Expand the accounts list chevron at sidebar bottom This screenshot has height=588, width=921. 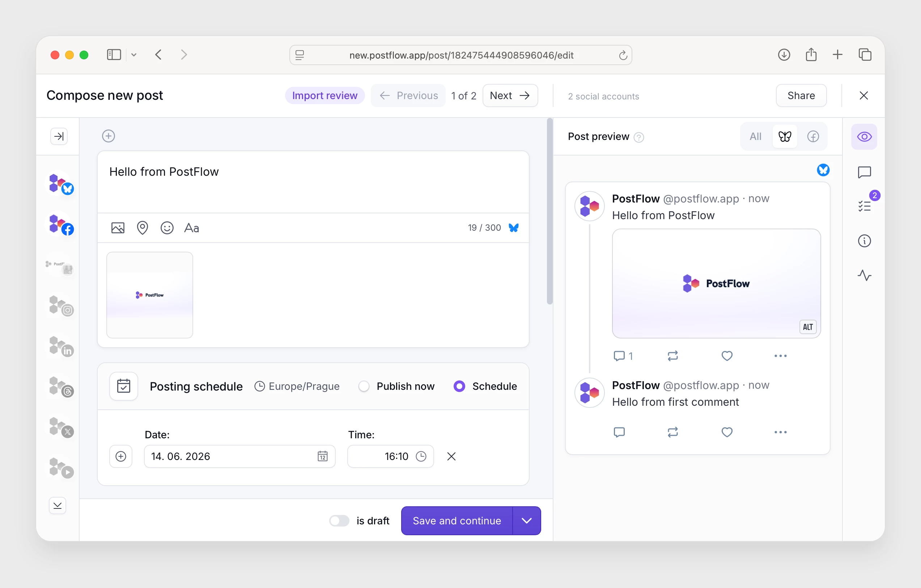pos(58,506)
